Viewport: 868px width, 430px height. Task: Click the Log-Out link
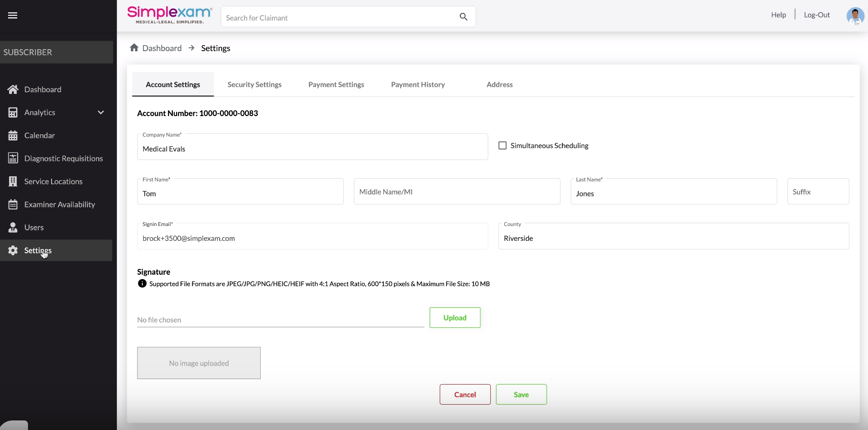(817, 15)
